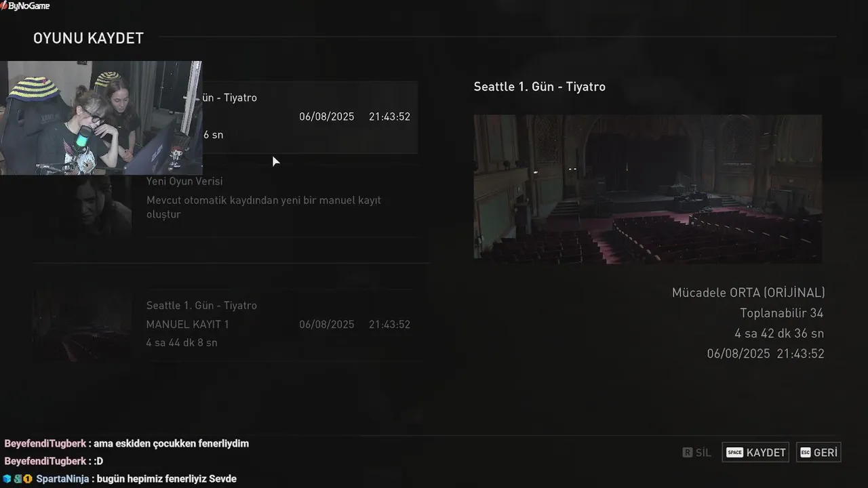Click the SpartaNinja chat username

click(x=64, y=479)
